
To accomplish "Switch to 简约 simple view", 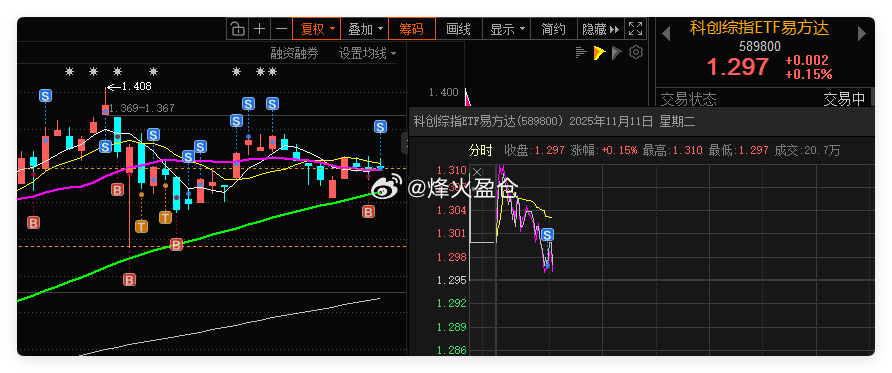I will point(554,28).
